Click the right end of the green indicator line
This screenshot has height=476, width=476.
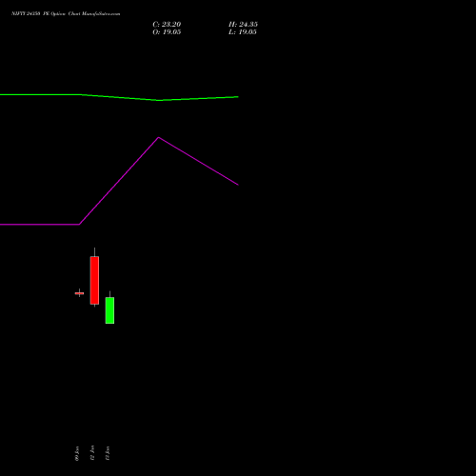(x=238, y=97)
